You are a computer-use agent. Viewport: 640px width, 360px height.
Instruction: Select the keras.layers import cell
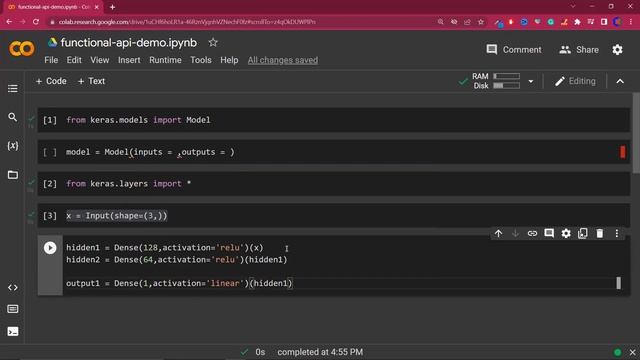coord(333,184)
